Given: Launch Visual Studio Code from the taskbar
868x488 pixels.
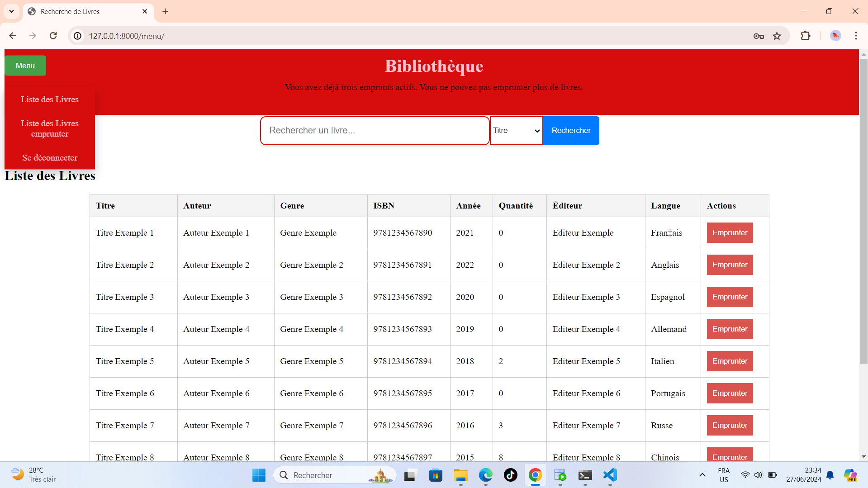Looking at the screenshot, I should coord(610,475).
